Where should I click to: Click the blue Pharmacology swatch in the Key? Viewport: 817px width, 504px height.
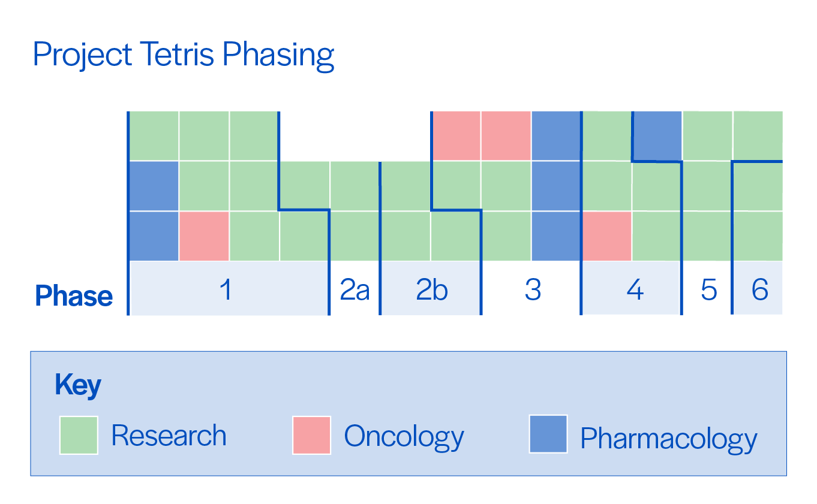[x=548, y=434]
